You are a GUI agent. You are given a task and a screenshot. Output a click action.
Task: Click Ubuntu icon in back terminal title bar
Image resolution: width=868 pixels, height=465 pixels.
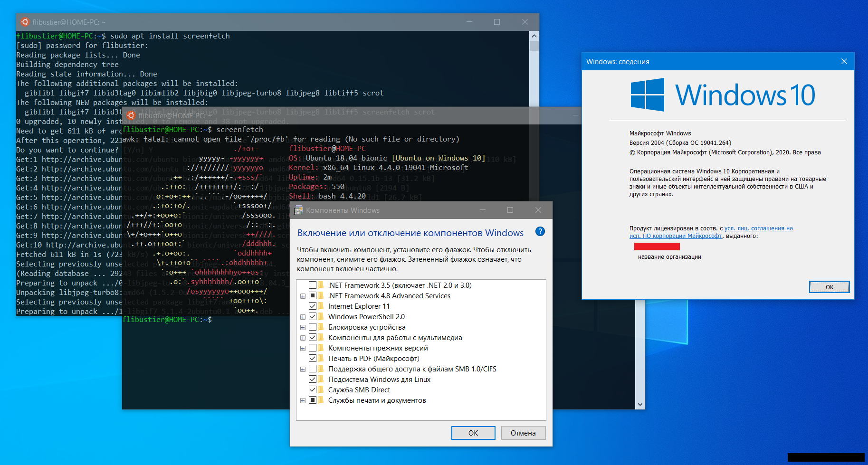[25, 22]
